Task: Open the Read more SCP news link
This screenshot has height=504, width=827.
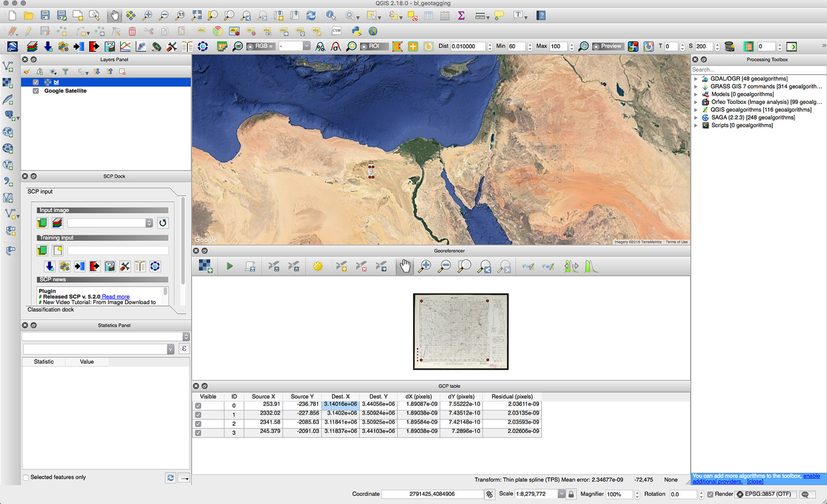Action: (x=116, y=296)
